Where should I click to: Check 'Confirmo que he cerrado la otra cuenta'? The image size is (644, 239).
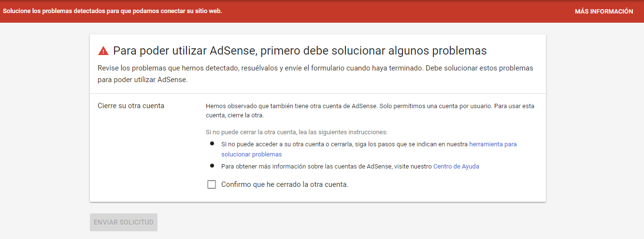(x=212, y=184)
